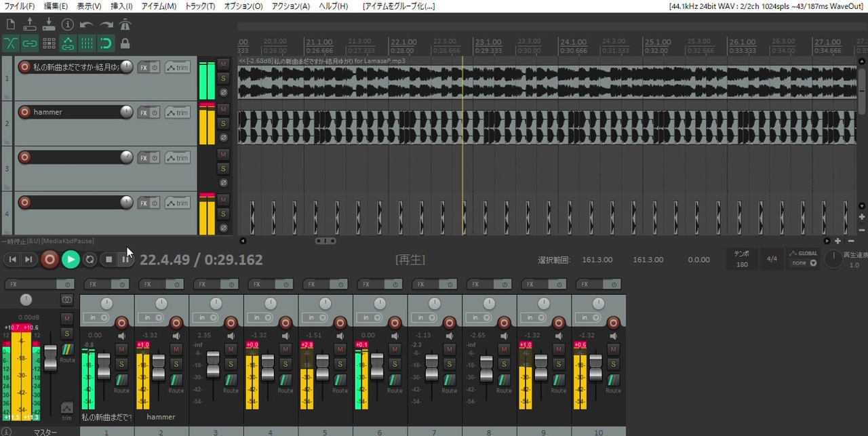Open トラック(T) menu
Viewport: 868px width, 436px height.
pos(200,6)
